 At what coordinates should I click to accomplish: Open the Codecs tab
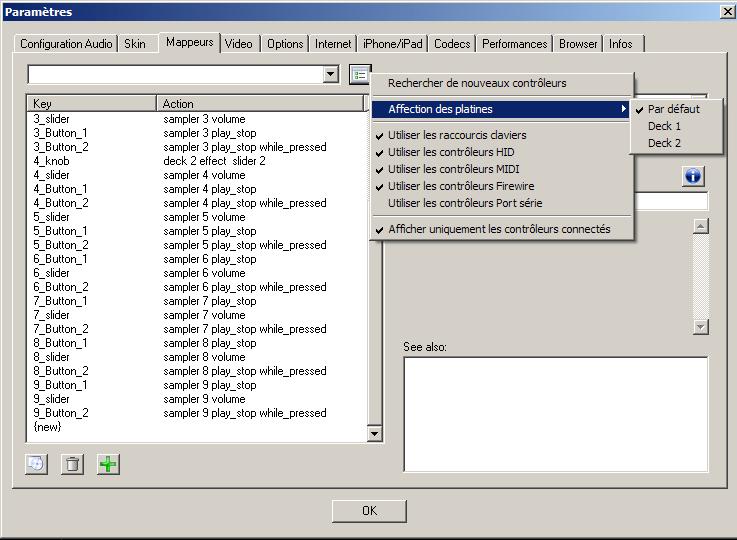(x=452, y=44)
